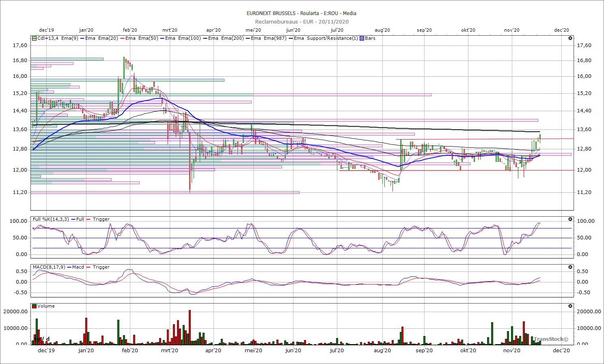
Task: Click the subtitle Reclamebureaus - EUR - 20/11/2020
Action: click(302, 22)
